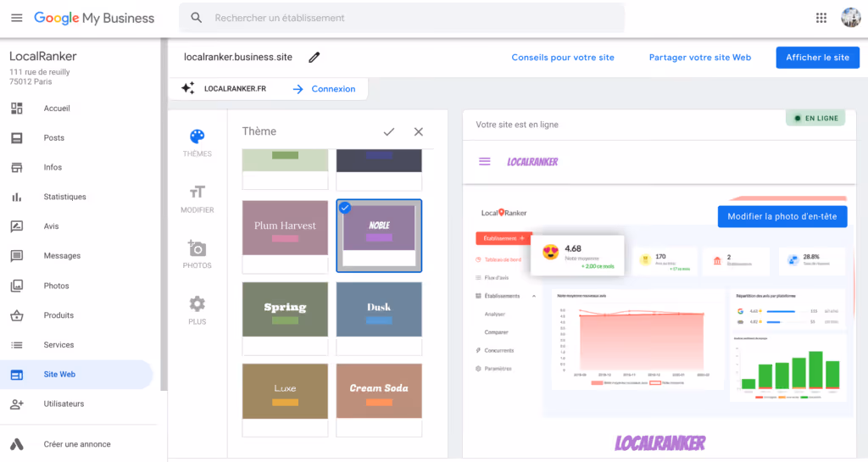
Task: Select the Site Web menu item
Action: click(76, 375)
